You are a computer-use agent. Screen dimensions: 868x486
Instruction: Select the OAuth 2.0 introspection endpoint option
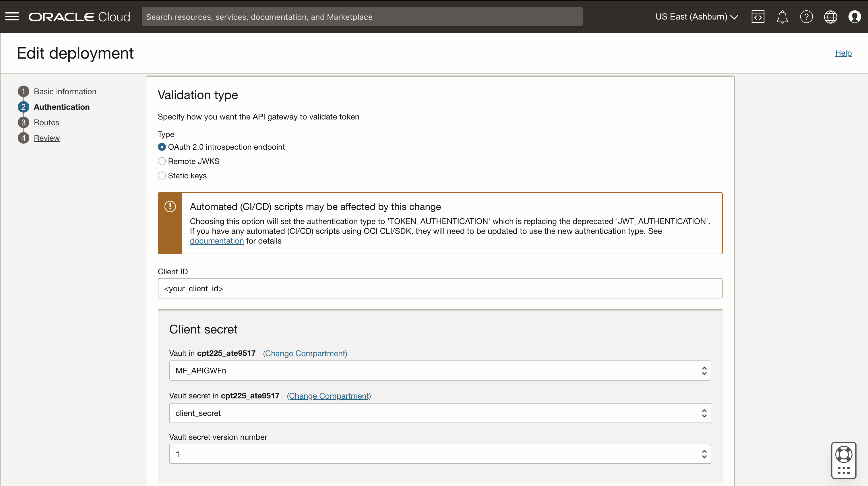tap(162, 147)
